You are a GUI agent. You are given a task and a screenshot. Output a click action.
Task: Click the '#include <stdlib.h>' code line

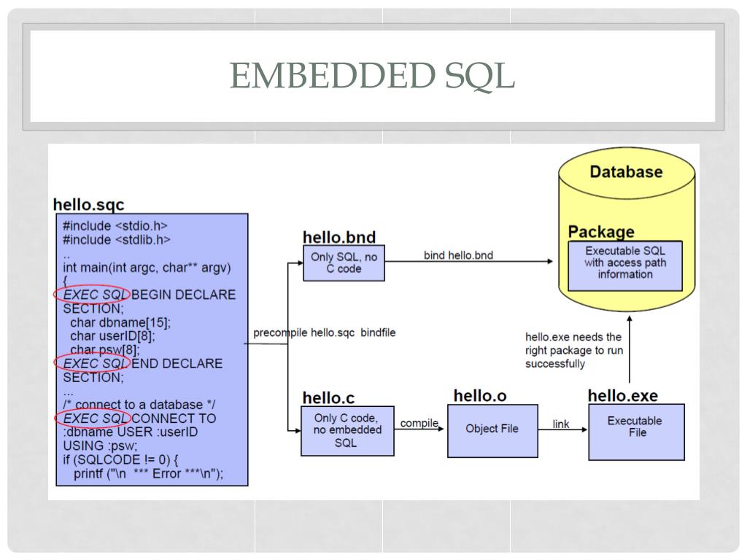click(116, 239)
